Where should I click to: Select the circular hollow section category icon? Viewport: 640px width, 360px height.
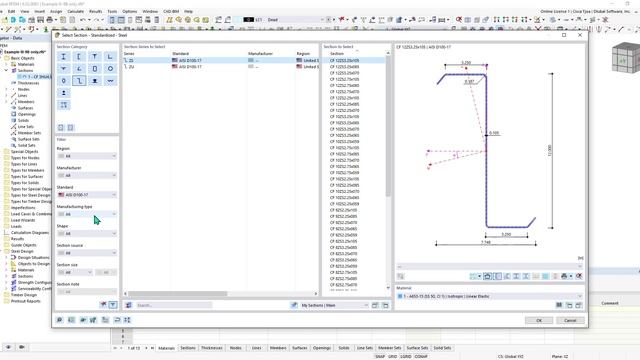[110, 69]
